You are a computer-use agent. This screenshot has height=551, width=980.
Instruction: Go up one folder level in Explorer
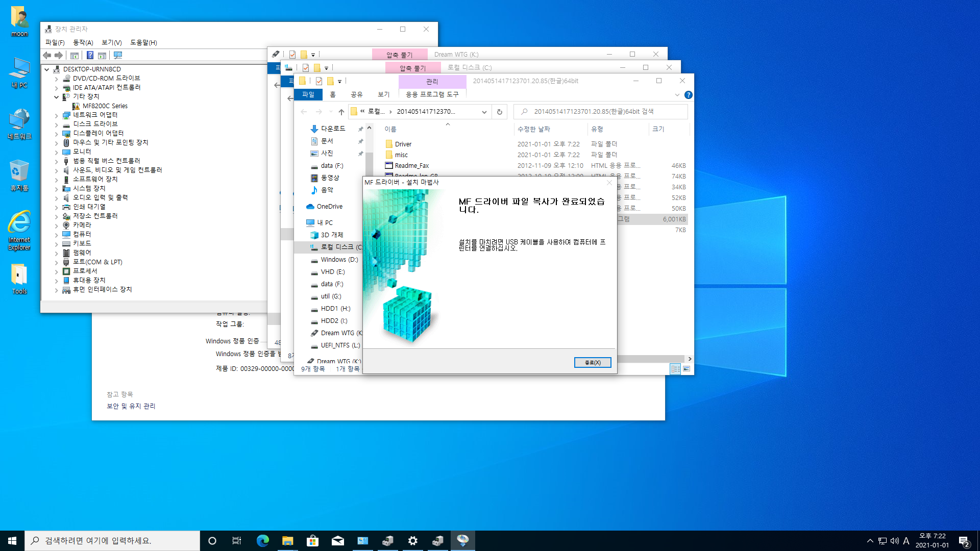pos(341,112)
